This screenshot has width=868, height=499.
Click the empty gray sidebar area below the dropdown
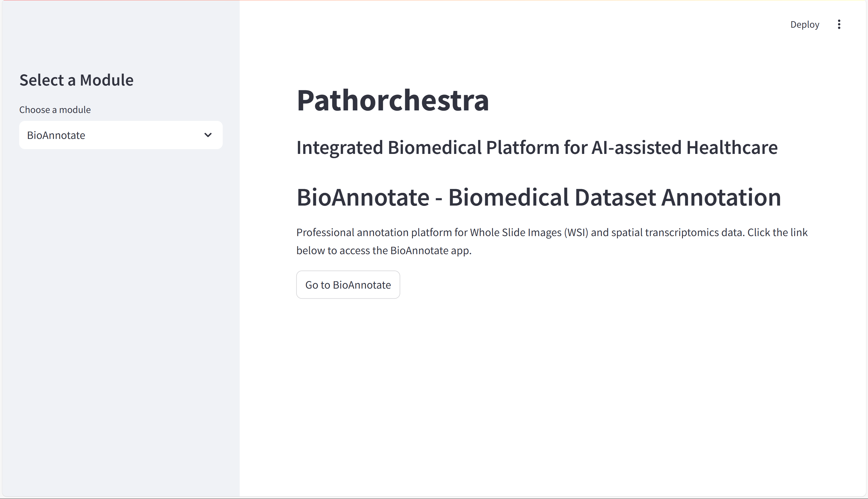tap(120, 308)
